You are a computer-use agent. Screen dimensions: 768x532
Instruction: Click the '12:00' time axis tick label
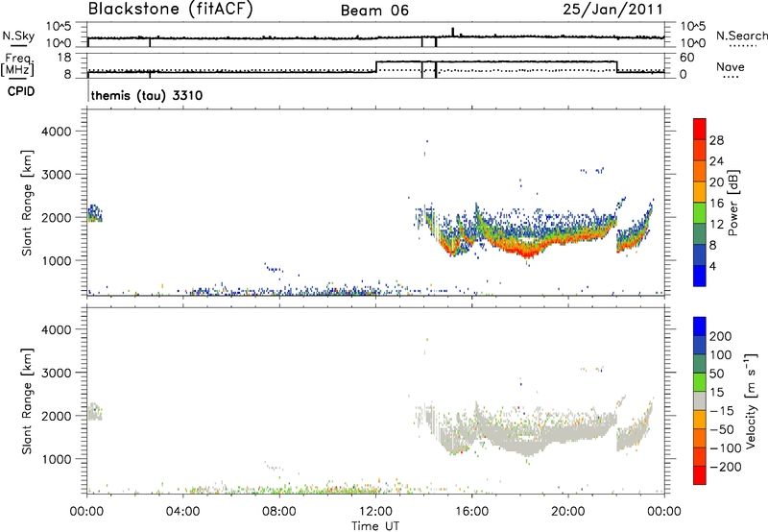coord(375,512)
